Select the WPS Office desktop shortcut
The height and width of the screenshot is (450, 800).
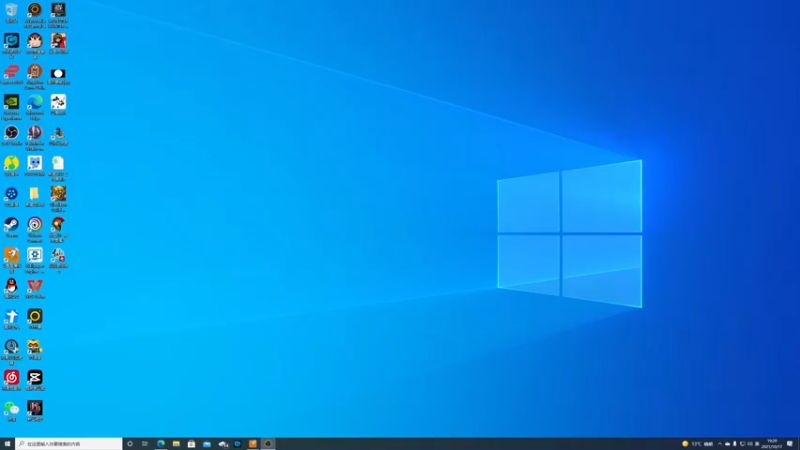click(35, 288)
